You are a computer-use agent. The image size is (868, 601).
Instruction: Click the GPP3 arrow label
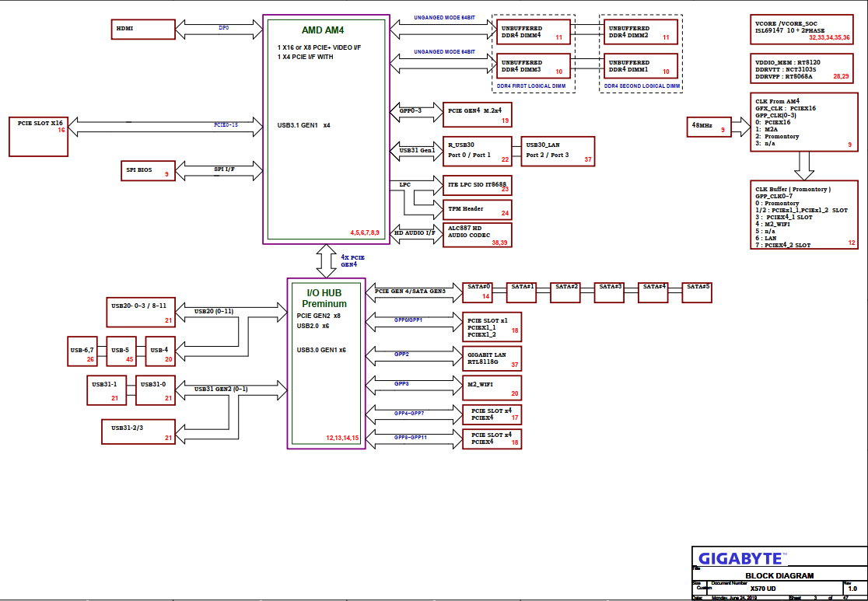(x=401, y=383)
